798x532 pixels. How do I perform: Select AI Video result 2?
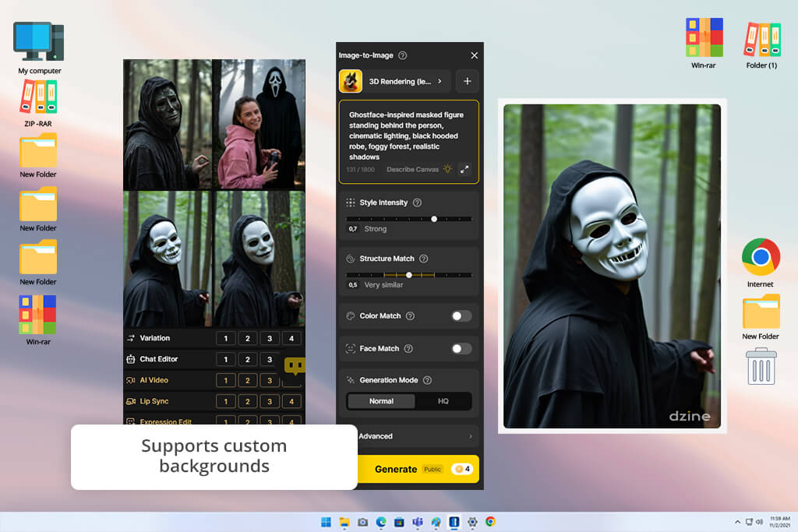pos(248,380)
